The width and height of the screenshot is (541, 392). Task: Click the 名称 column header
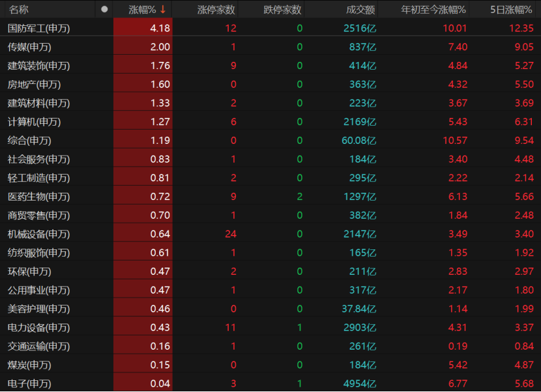pyautogui.click(x=19, y=10)
